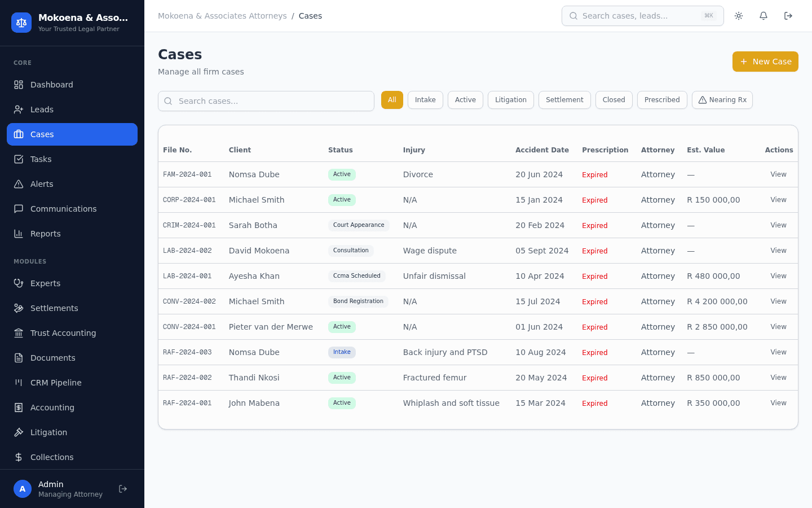
Task: Open CRM Pipeline module
Action: (72, 383)
